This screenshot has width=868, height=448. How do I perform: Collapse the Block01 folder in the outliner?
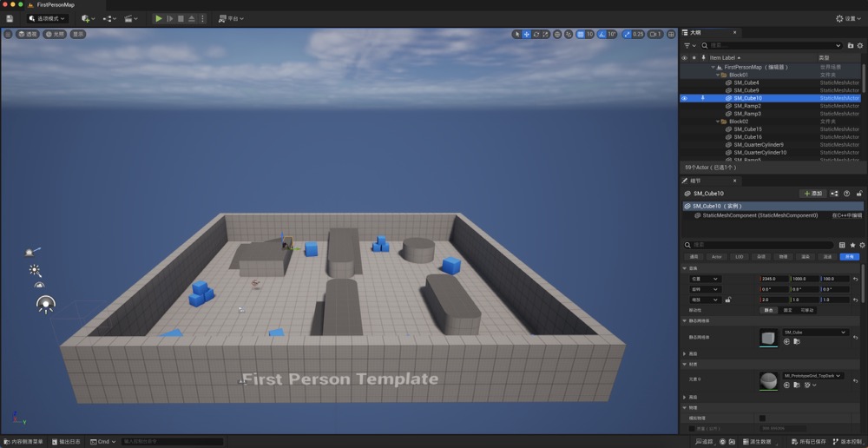tap(718, 75)
